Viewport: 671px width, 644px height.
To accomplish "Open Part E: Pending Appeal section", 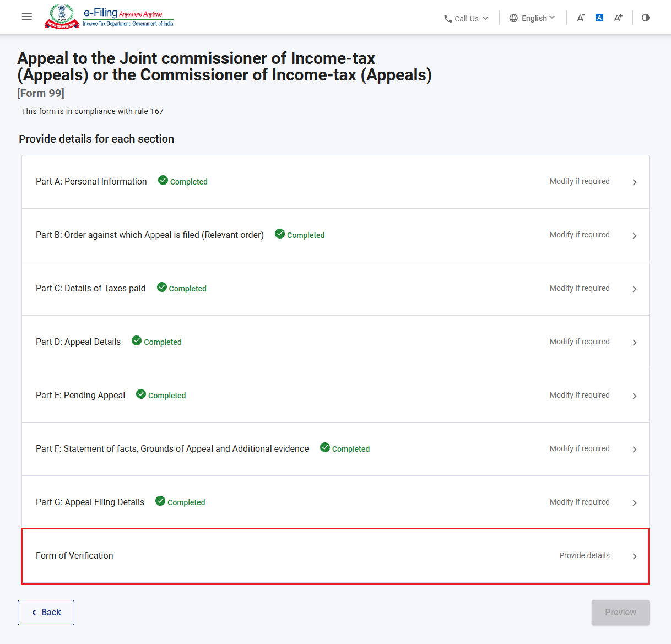I will 336,396.
